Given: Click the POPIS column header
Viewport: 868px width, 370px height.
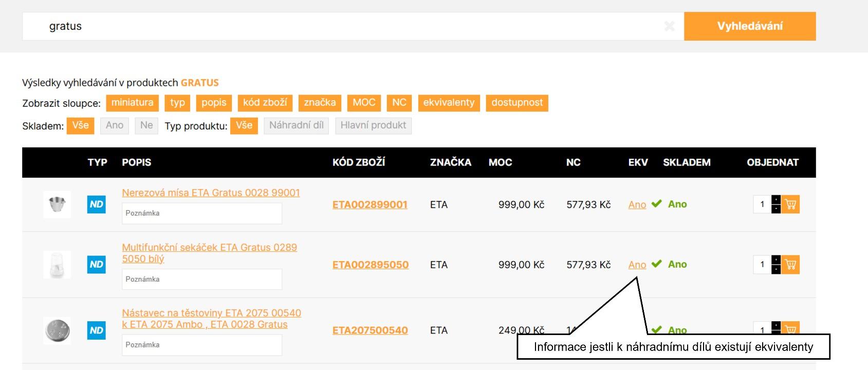Looking at the screenshot, I should point(137,162).
